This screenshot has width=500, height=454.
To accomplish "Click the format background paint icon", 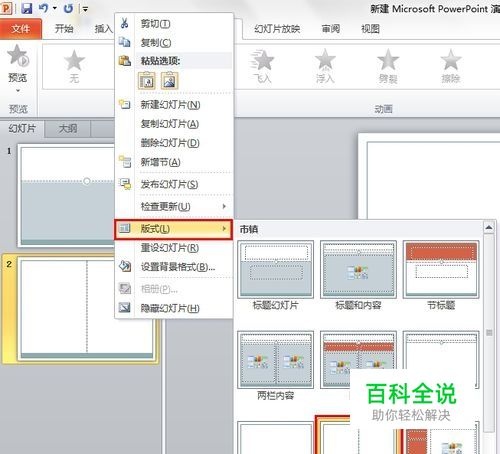I will click(125, 266).
